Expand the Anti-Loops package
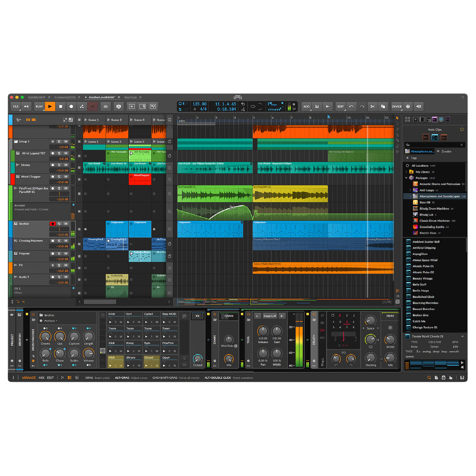 (410, 190)
